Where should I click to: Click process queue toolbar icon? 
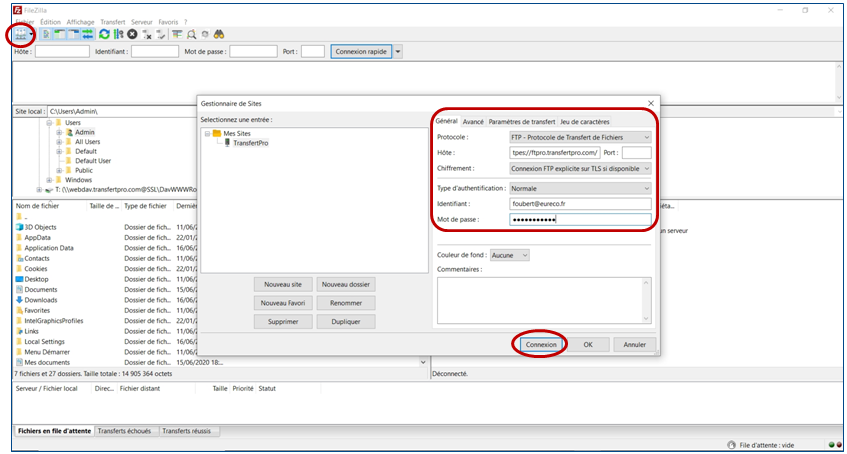pyautogui.click(x=118, y=34)
